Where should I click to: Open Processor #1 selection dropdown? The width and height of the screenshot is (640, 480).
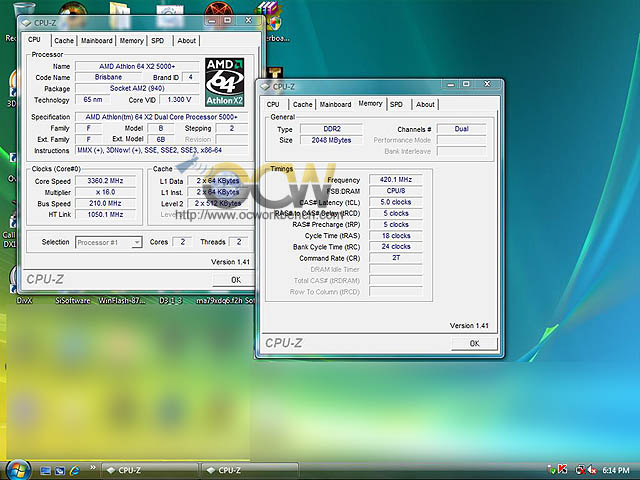109,242
